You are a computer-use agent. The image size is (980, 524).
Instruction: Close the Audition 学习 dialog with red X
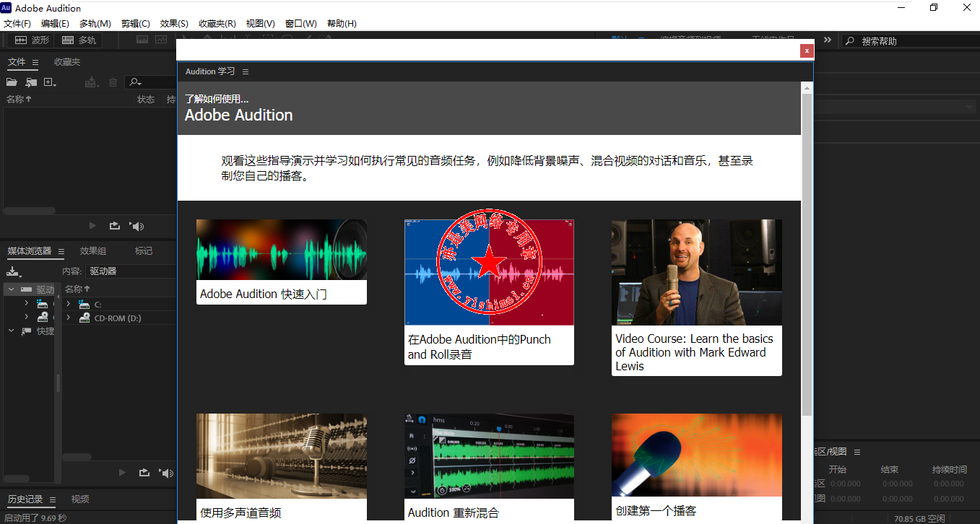[807, 51]
